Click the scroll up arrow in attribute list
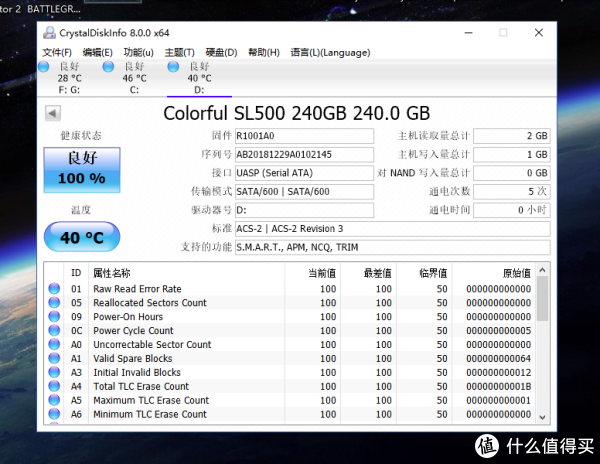Image resolution: width=600 pixels, height=464 pixels. (542, 270)
